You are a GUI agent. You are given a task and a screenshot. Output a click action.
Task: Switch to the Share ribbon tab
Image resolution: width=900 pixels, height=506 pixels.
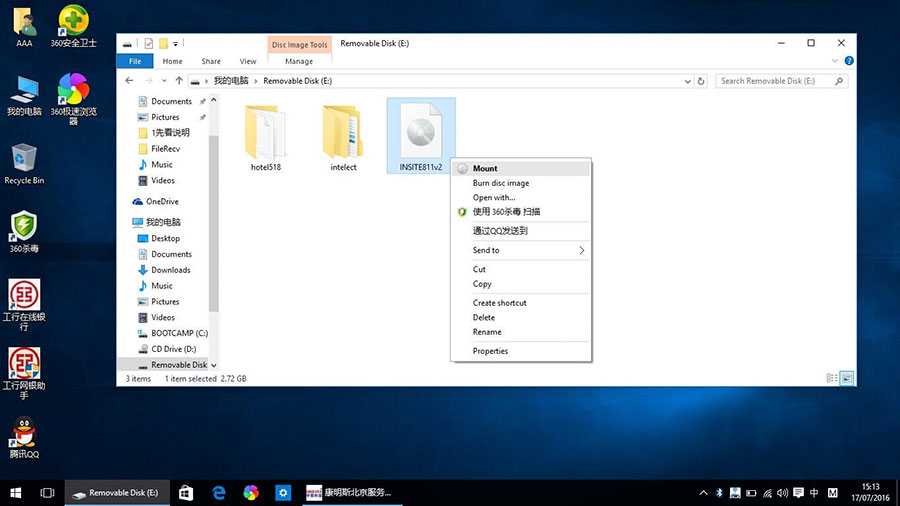tap(211, 61)
